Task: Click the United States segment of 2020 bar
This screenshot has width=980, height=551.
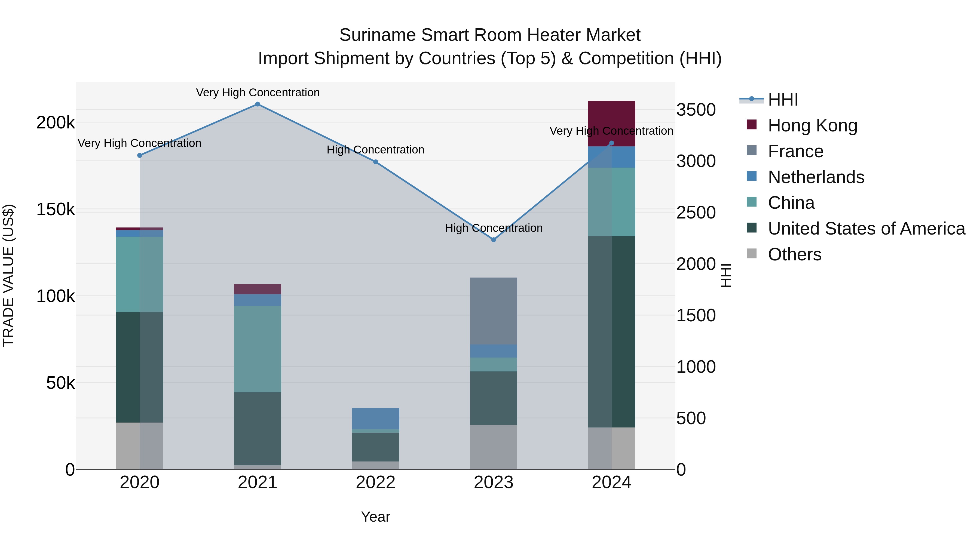Action: (140, 367)
